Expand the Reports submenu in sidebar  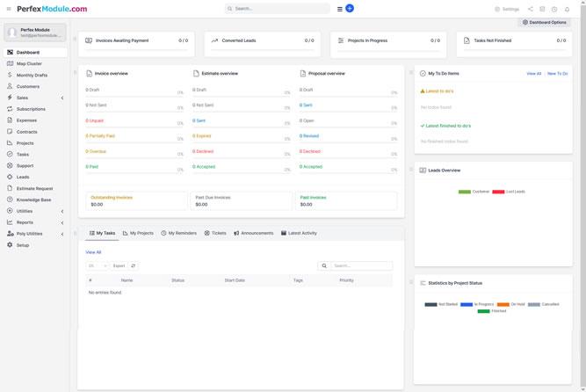pyautogui.click(x=61, y=222)
